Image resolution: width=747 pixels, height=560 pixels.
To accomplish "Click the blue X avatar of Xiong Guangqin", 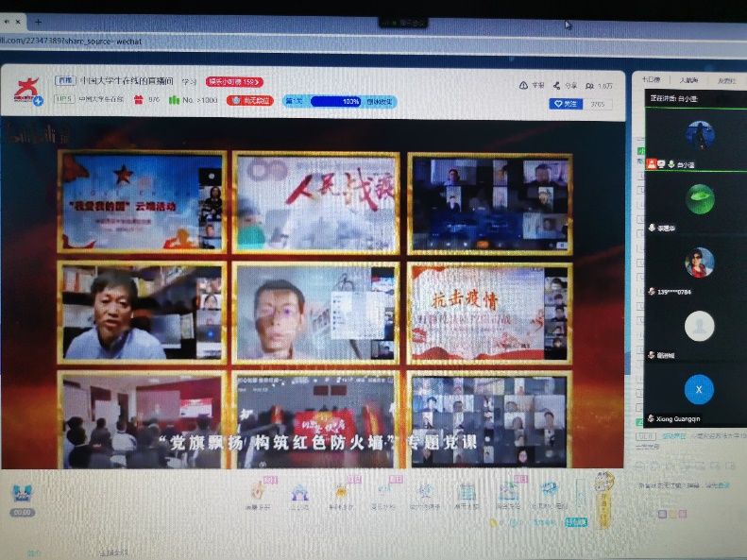I will pos(699,389).
